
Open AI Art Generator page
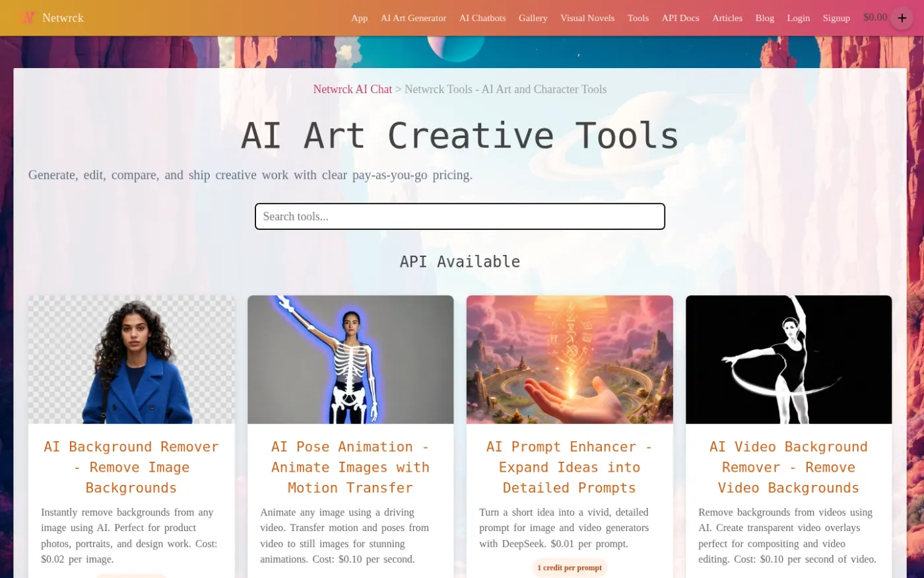pos(413,18)
